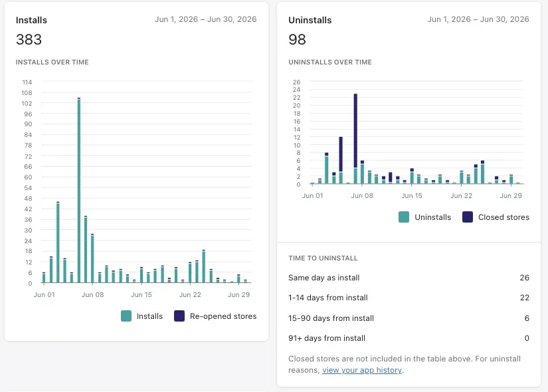Click the 'Jun 15' label on the Uninstalls axis
This screenshot has height=392, width=548.
point(412,196)
